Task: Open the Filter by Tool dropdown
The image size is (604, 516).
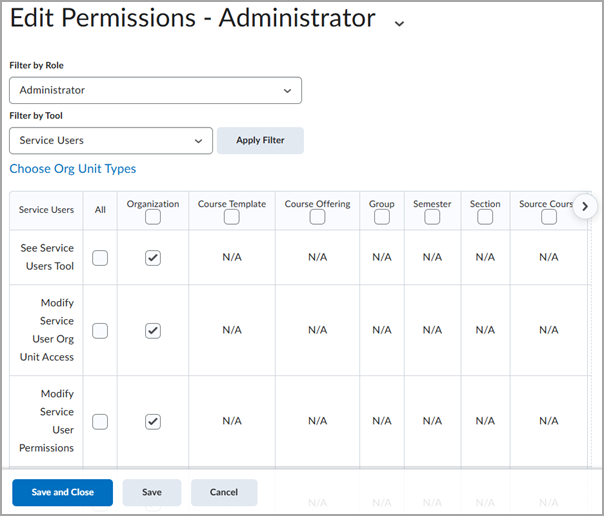Action: (111, 140)
